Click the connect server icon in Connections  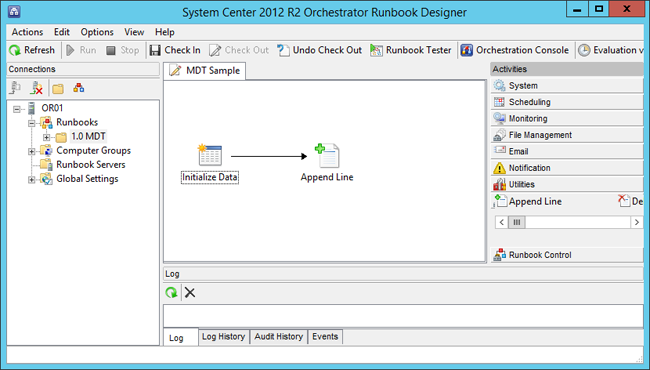click(16, 88)
